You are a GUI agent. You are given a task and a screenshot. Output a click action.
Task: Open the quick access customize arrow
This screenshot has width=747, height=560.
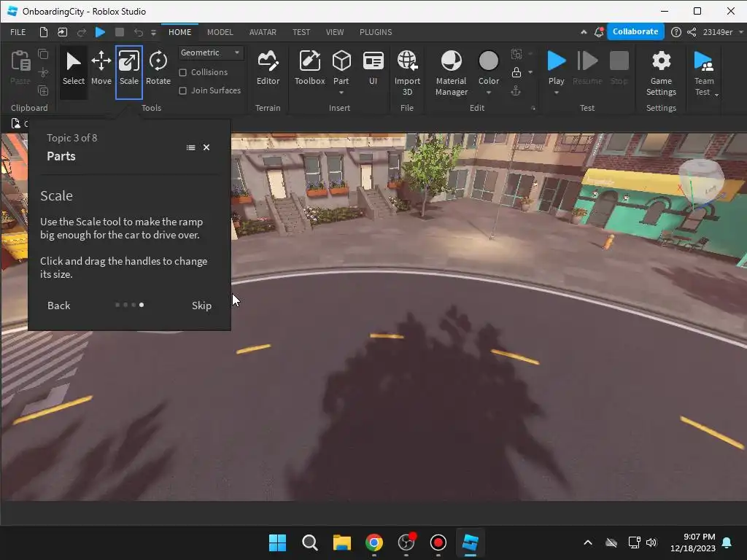point(153,32)
